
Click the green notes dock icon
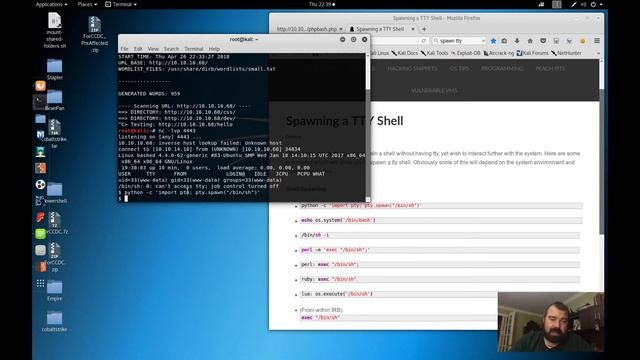[x=40, y=233]
